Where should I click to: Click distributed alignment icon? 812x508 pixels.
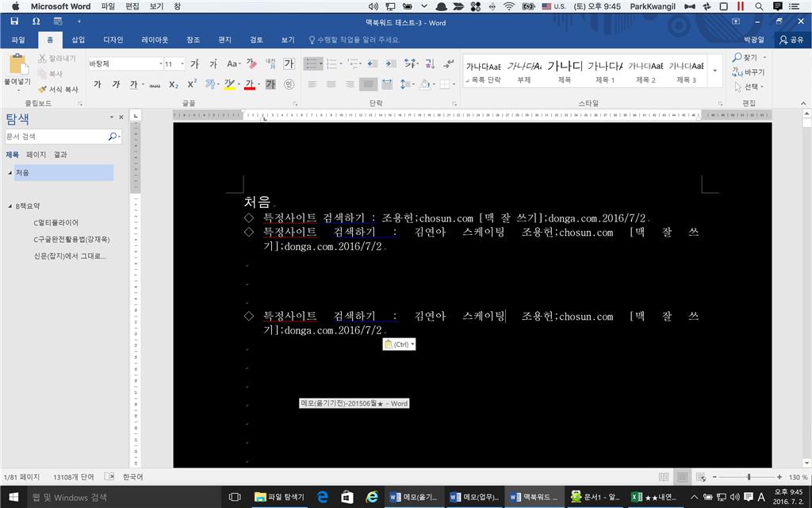[x=387, y=84]
